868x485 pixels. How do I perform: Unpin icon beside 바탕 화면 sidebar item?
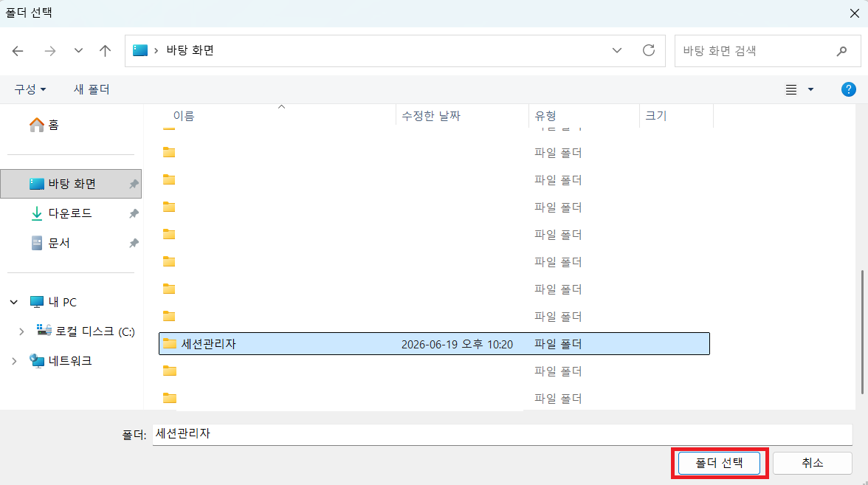(134, 184)
